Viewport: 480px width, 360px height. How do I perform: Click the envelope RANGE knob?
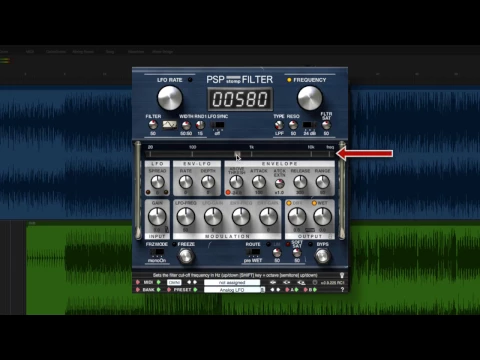322,182
